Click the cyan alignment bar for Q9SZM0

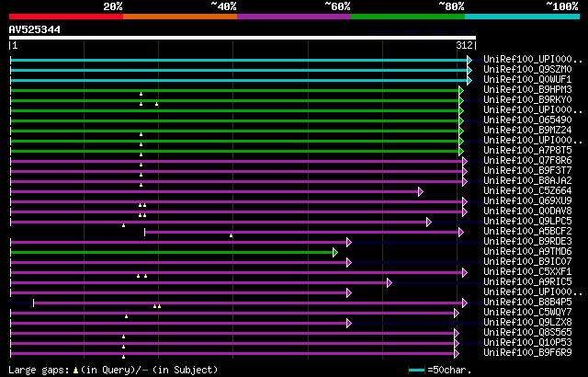[239, 70]
